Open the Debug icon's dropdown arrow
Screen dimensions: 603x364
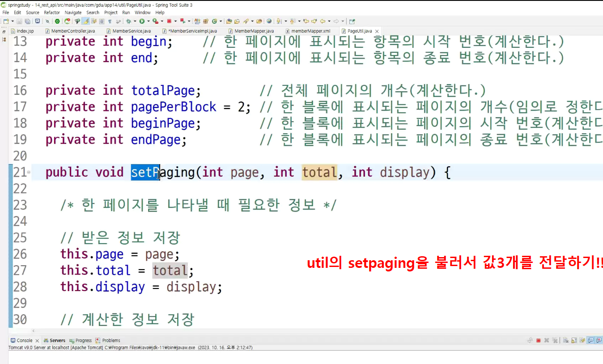tap(135, 21)
